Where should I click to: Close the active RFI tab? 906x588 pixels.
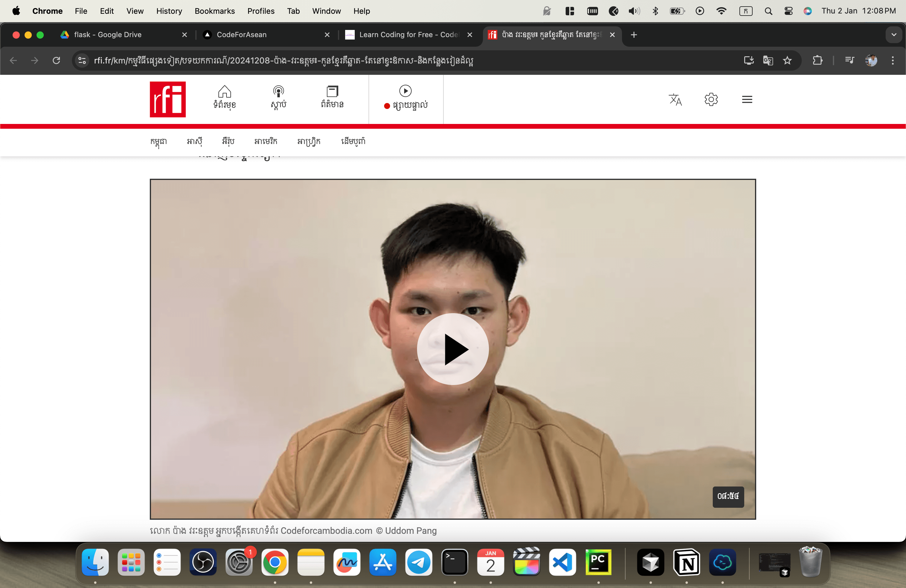tap(612, 35)
